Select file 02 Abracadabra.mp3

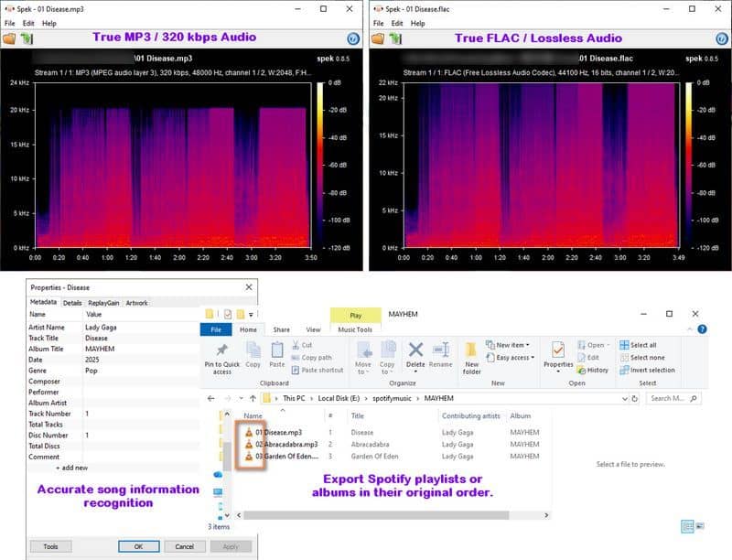pyautogui.click(x=282, y=445)
